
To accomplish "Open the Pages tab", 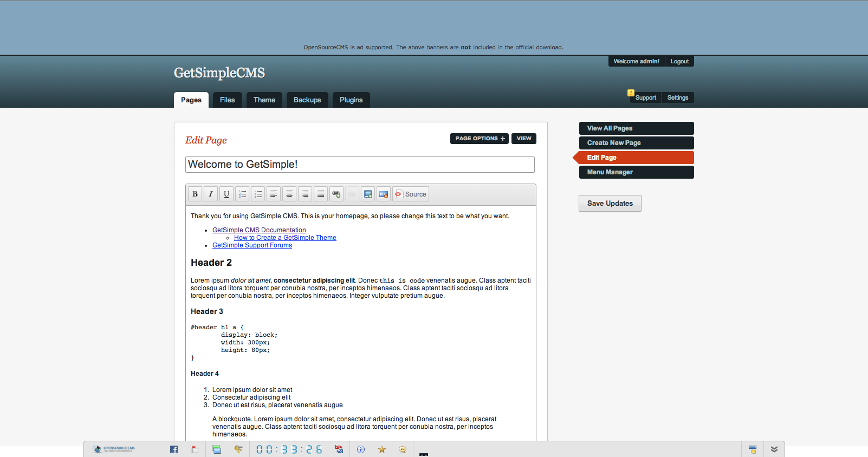I will [191, 100].
